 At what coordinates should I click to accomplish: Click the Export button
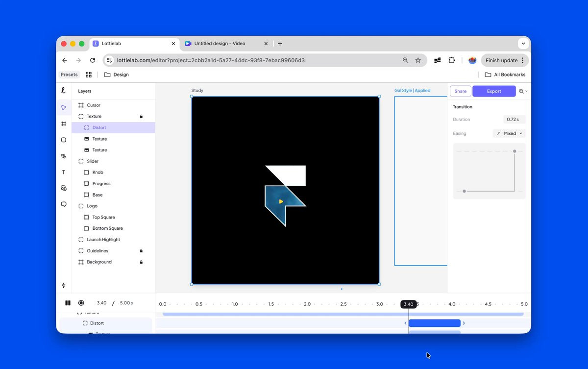point(494,91)
